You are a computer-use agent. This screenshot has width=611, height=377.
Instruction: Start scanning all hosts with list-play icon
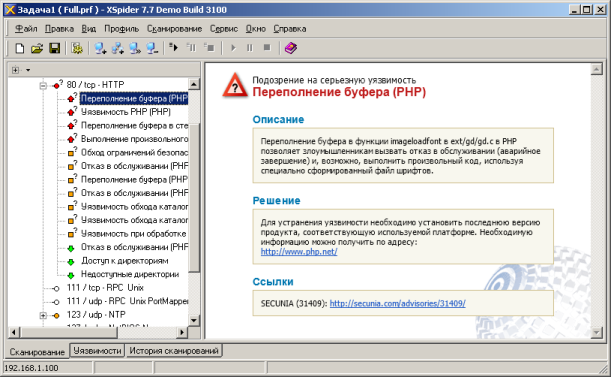tap(173, 48)
